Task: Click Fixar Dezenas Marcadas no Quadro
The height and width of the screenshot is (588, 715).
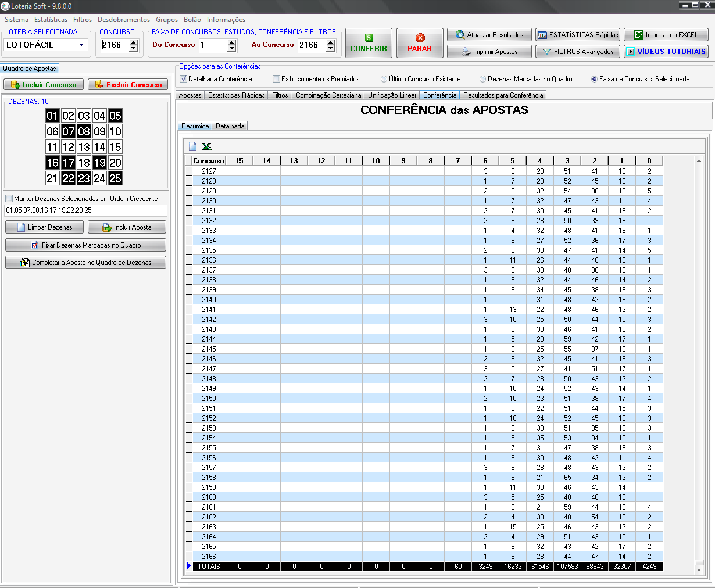Action: click(x=85, y=245)
